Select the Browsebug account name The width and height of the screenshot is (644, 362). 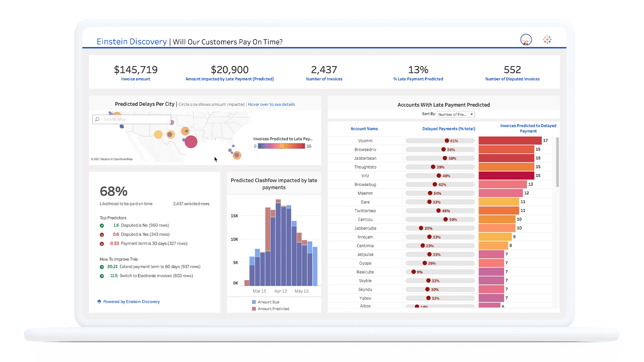point(365,184)
